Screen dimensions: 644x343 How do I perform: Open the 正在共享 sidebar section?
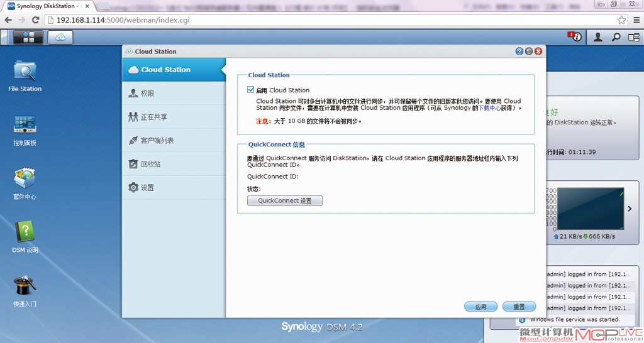[x=174, y=117]
